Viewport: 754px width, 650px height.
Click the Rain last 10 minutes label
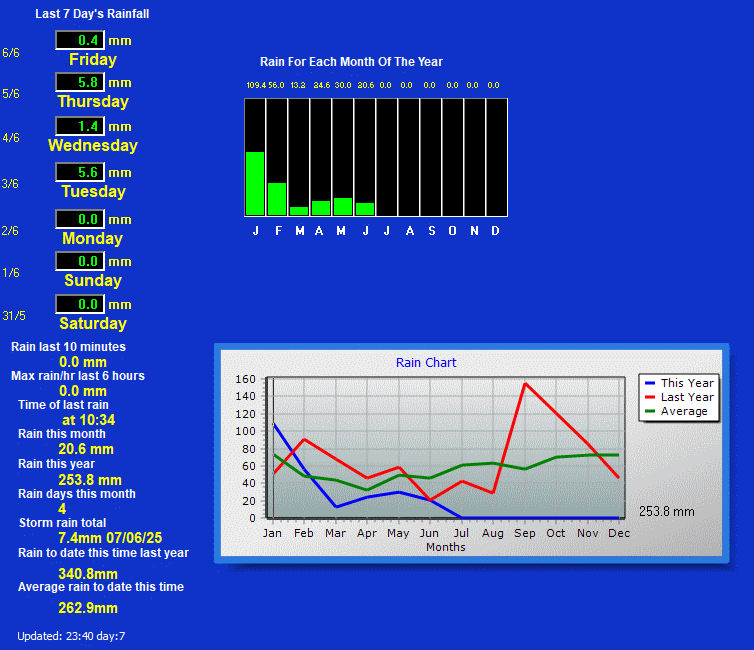pos(68,347)
